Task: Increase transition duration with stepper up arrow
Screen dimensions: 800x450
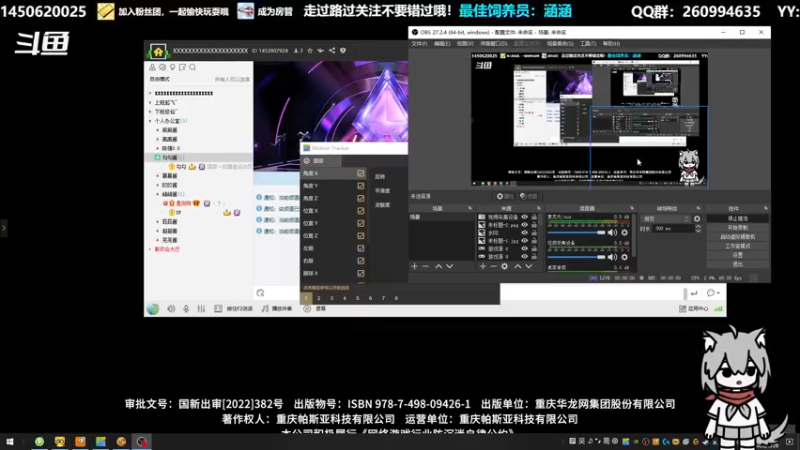Action: pos(698,227)
